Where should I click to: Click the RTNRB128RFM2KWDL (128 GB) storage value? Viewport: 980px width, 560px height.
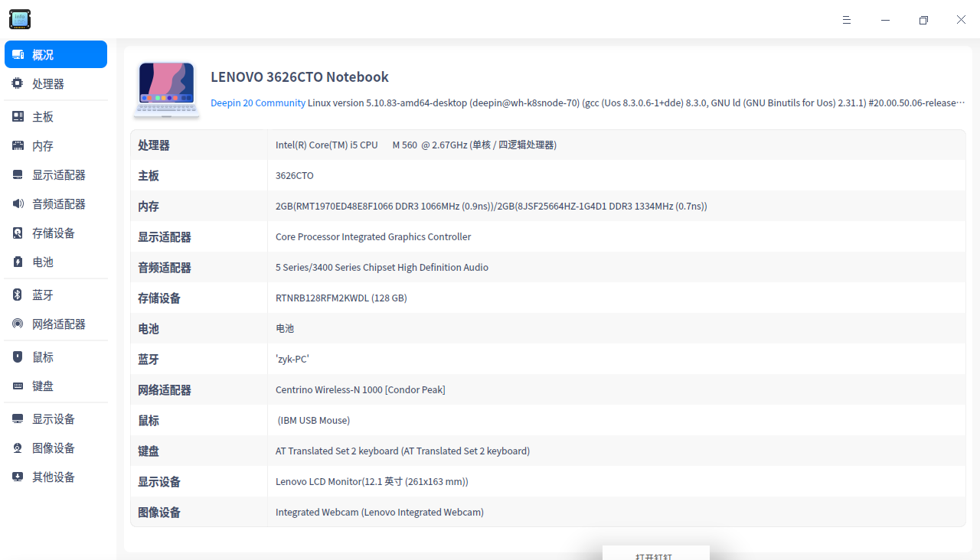tap(341, 298)
